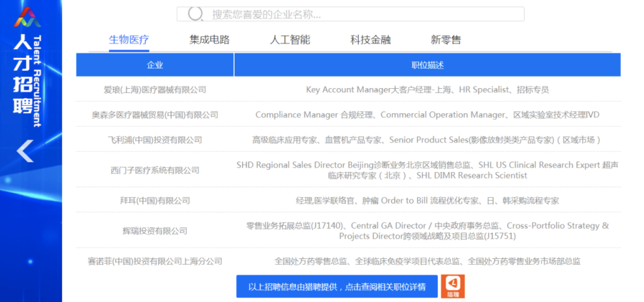This screenshot has width=644, height=302.
Task: Select 爱琅(上海)医疗器械有限公司 company name
Action: (x=155, y=90)
